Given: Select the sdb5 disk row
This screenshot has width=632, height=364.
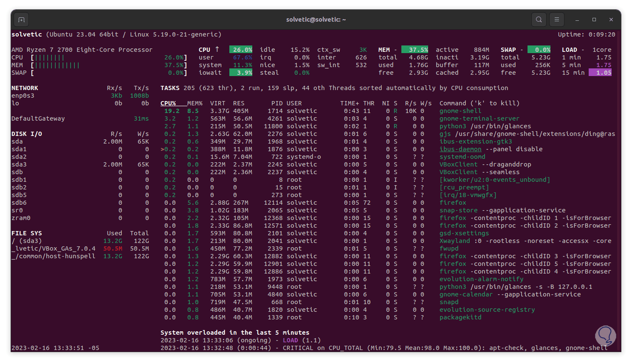Looking at the screenshot, I should click(x=80, y=195).
